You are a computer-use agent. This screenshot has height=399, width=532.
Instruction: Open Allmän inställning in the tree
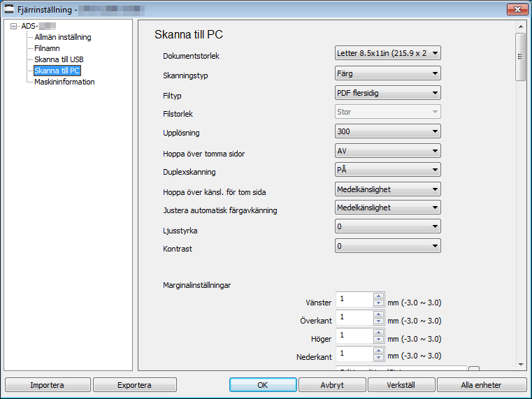[63, 37]
